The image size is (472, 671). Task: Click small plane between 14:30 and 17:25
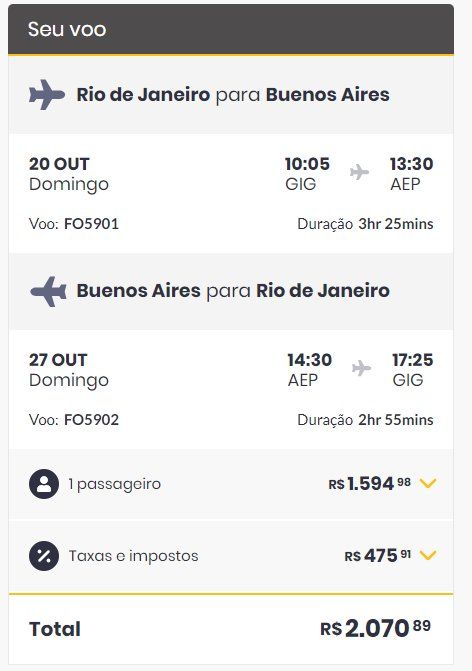(361, 368)
